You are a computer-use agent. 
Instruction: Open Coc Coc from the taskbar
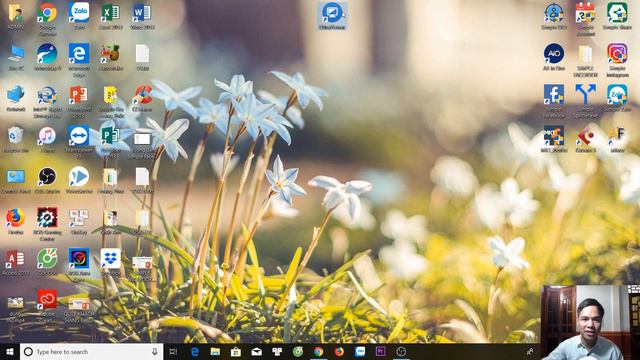(298, 351)
